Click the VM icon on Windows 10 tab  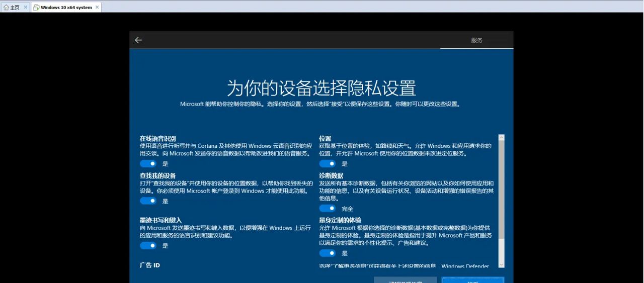point(37,8)
